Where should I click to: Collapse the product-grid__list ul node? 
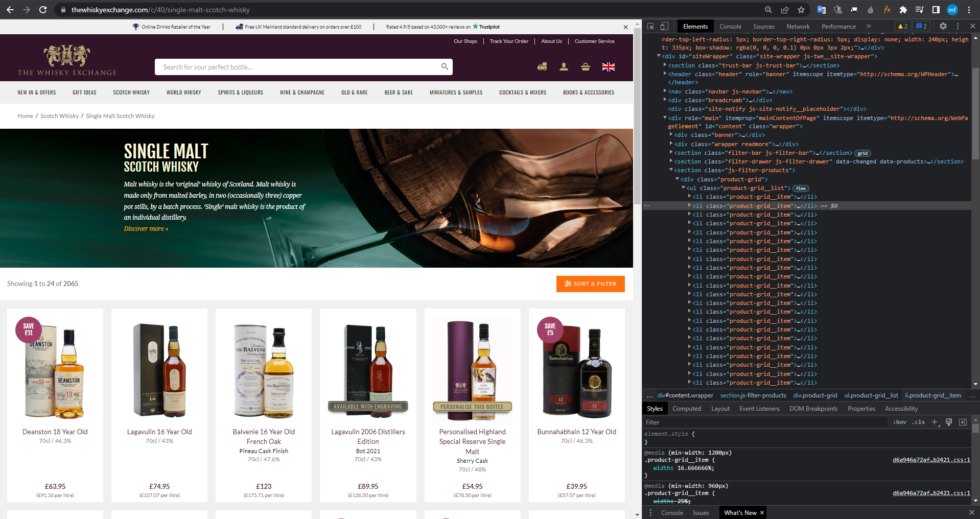(683, 188)
